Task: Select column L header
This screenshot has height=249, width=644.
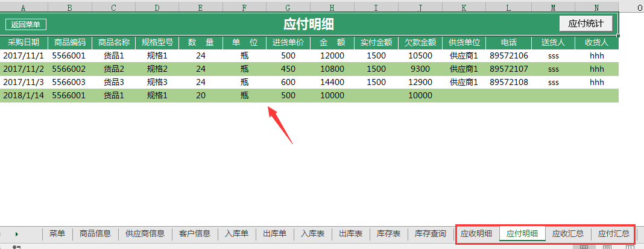Action: point(508,8)
